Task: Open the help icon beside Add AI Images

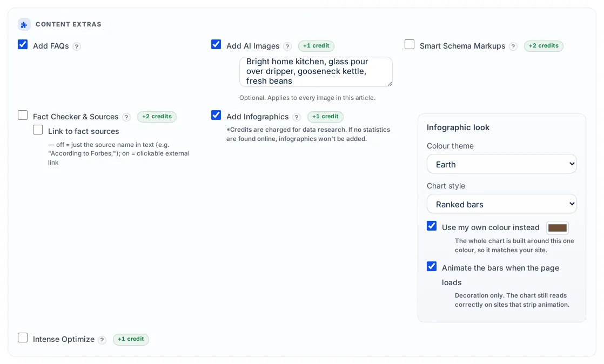Action: tap(287, 46)
